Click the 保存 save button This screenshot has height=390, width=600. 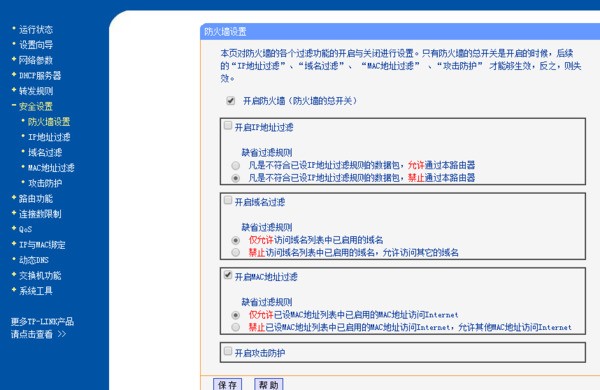point(228,384)
